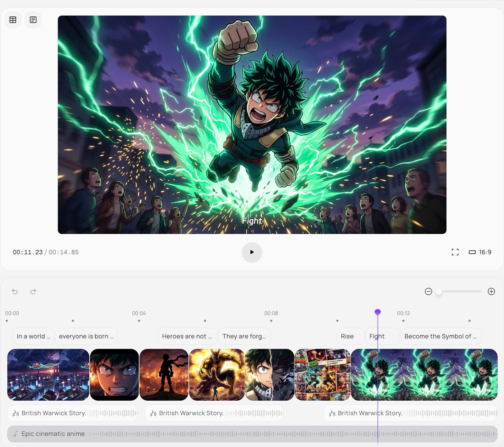Select "Become the Symbol of ..." caption clip
Viewport: 504px width, 447px height.
440,336
